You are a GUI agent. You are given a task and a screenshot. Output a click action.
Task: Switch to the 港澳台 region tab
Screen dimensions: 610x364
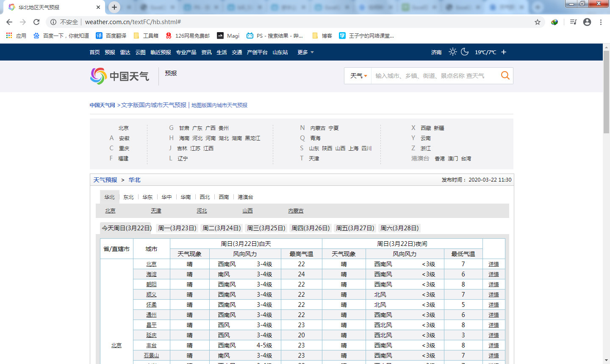[245, 197]
